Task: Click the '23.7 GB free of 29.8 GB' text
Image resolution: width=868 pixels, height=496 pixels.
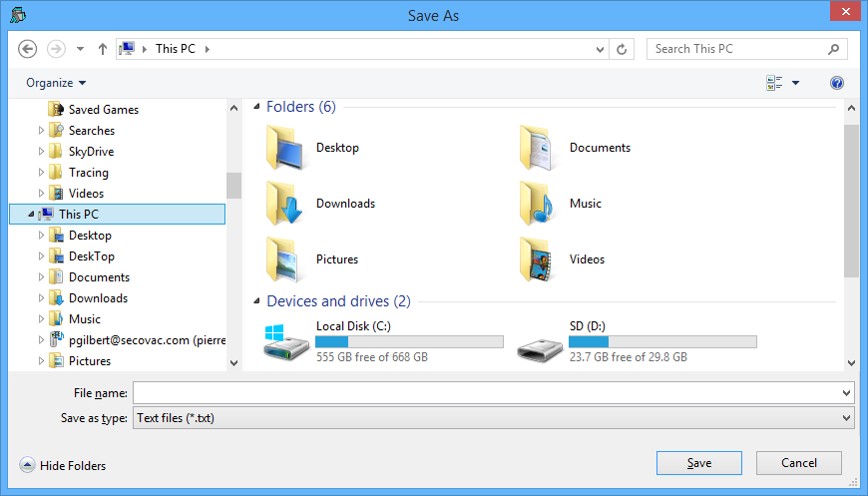Action: pos(629,357)
